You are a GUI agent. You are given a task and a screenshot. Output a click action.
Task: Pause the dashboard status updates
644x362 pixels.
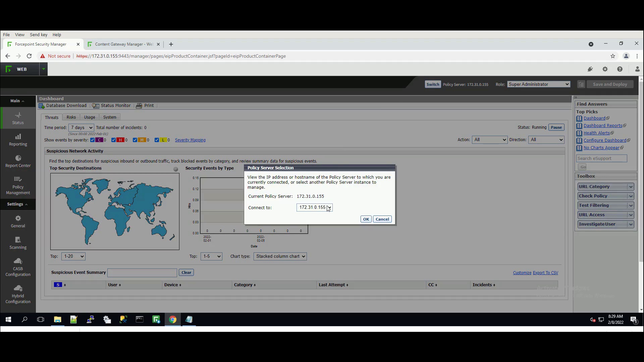(x=556, y=127)
